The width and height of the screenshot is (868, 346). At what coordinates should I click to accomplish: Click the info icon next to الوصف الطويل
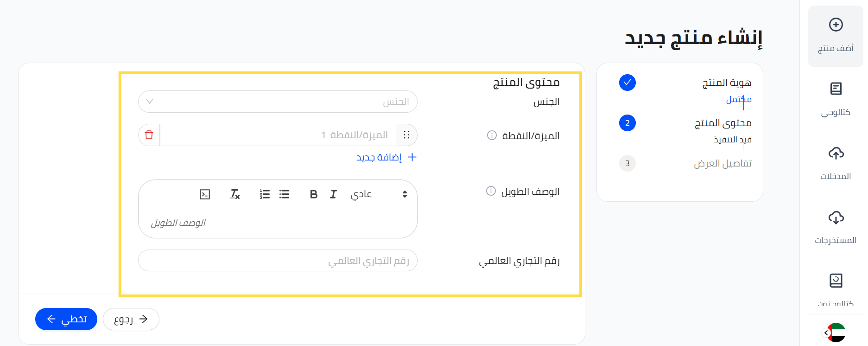(491, 191)
